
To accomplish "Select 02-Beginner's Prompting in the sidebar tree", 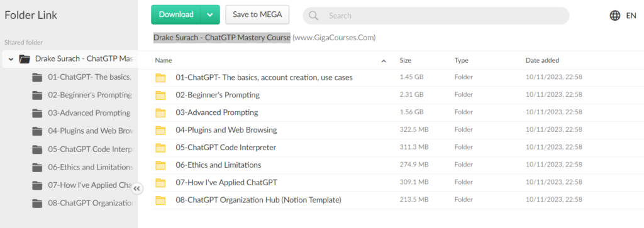I will [x=89, y=95].
